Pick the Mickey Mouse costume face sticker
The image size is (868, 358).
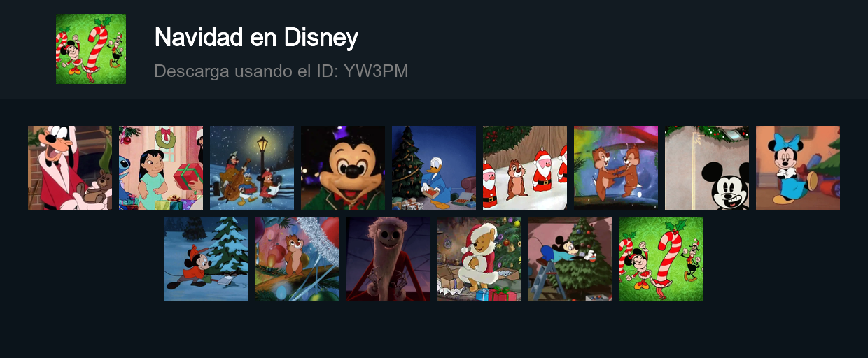[x=343, y=168]
